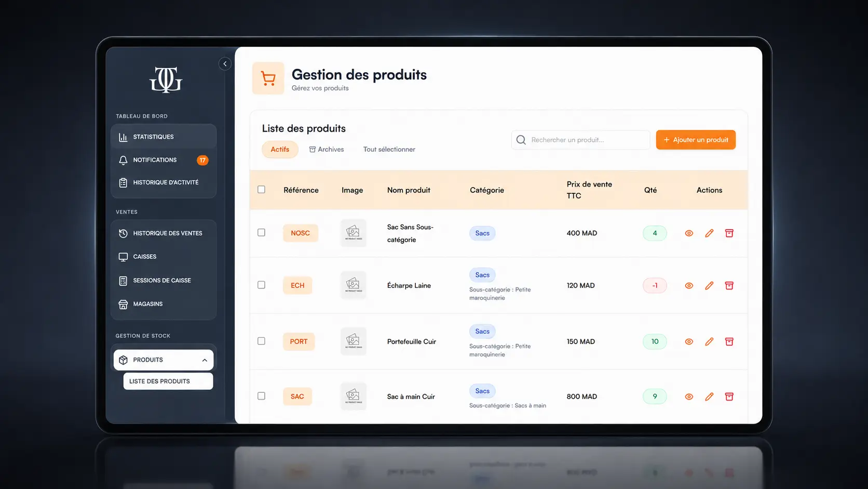Click the Ajouter un produit button
The image size is (868, 489).
tap(696, 140)
